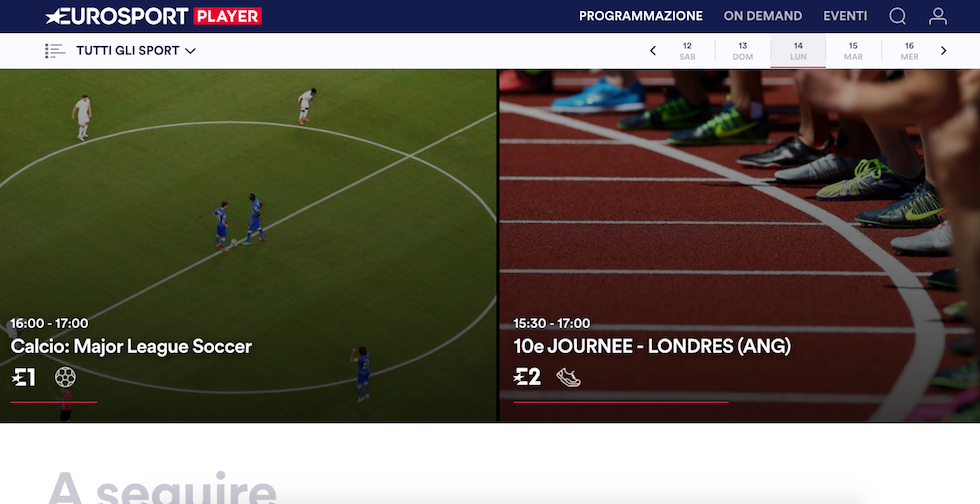Open the On Demand menu item

tap(762, 16)
